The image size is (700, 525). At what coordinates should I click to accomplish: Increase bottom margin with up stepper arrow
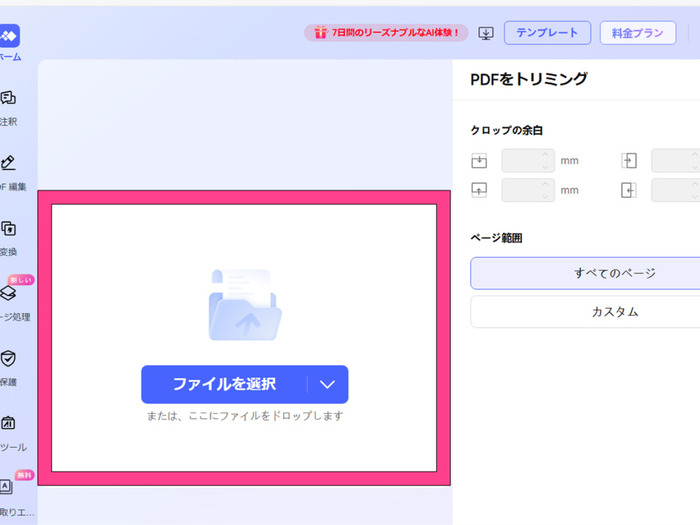pos(545,184)
